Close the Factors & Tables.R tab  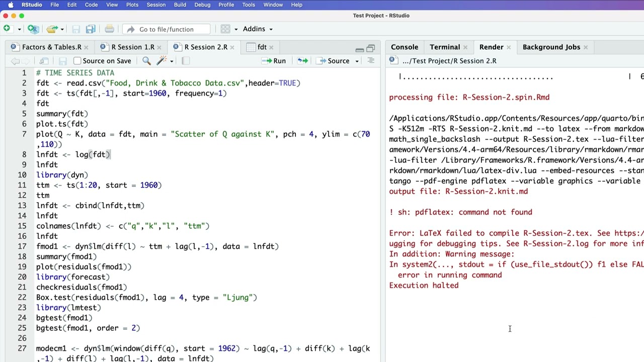pos(86,47)
